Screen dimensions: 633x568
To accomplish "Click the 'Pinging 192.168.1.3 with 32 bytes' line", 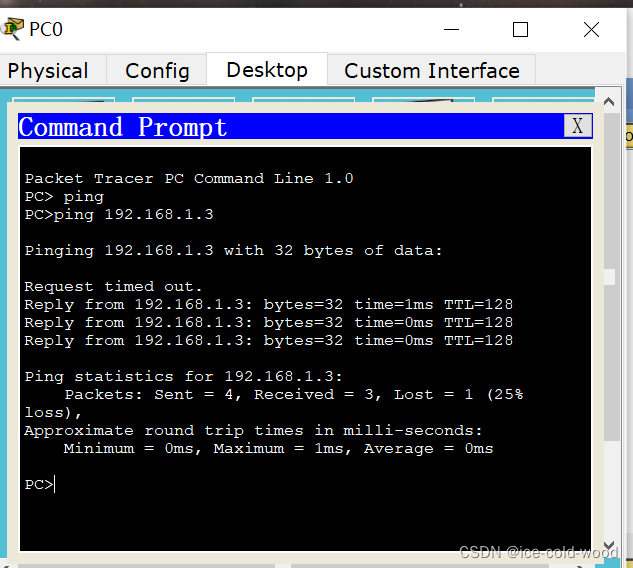I will coord(233,251).
